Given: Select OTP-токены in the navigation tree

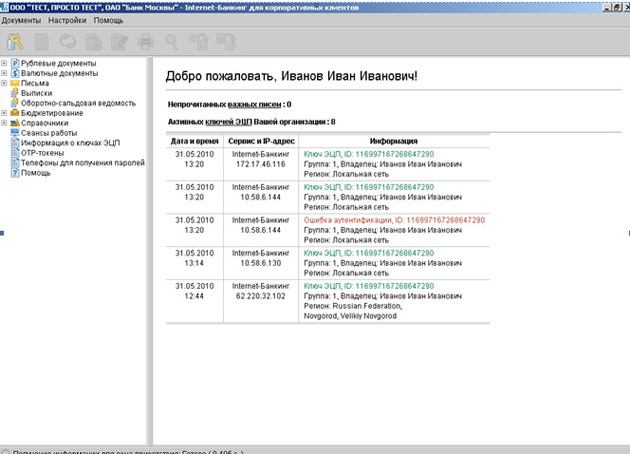Looking at the screenshot, I should click(42, 153).
